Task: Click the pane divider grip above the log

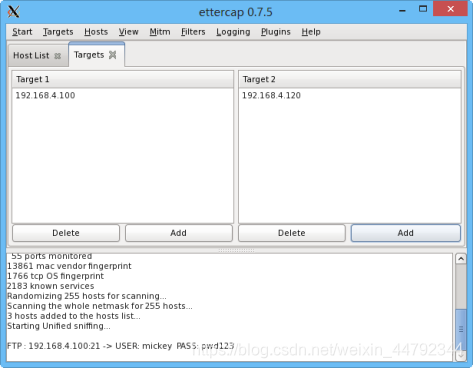Action: [x=236, y=250]
